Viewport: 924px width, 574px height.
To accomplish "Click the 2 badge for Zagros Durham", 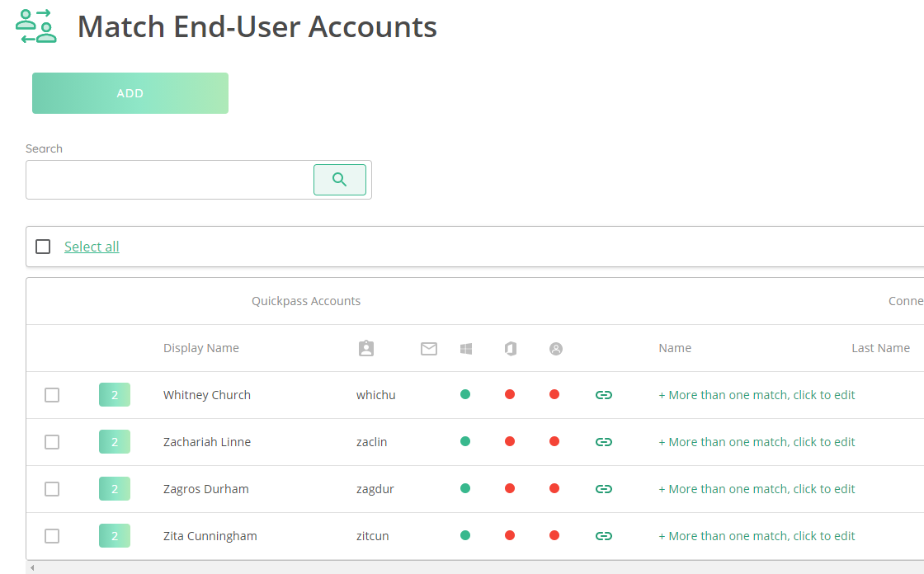I will pyautogui.click(x=115, y=489).
